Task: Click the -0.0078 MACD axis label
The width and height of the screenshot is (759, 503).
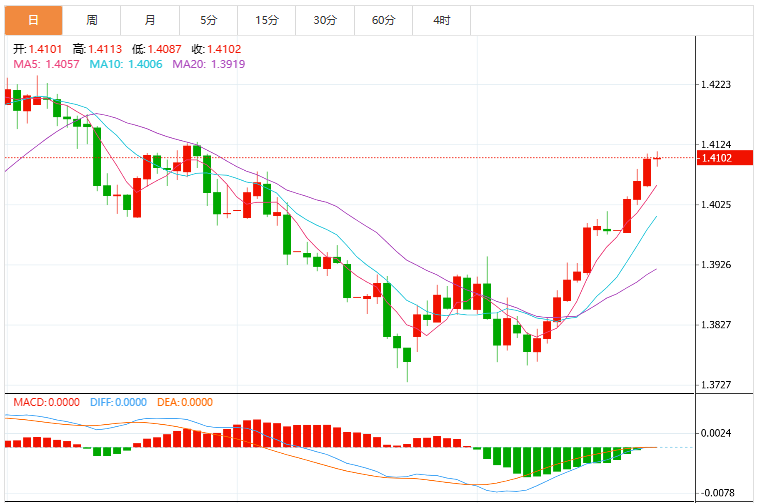Action: (716, 493)
